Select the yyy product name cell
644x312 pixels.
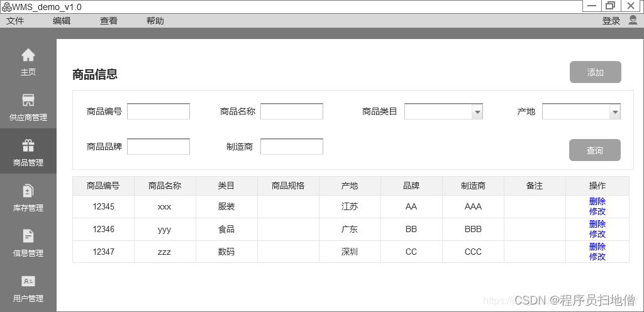click(165, 229)
